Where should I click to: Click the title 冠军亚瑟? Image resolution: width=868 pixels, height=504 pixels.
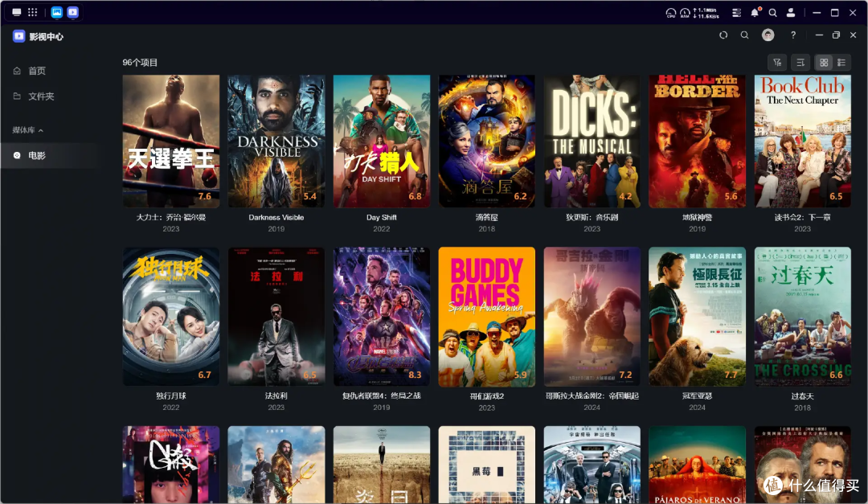click(697, 395)
